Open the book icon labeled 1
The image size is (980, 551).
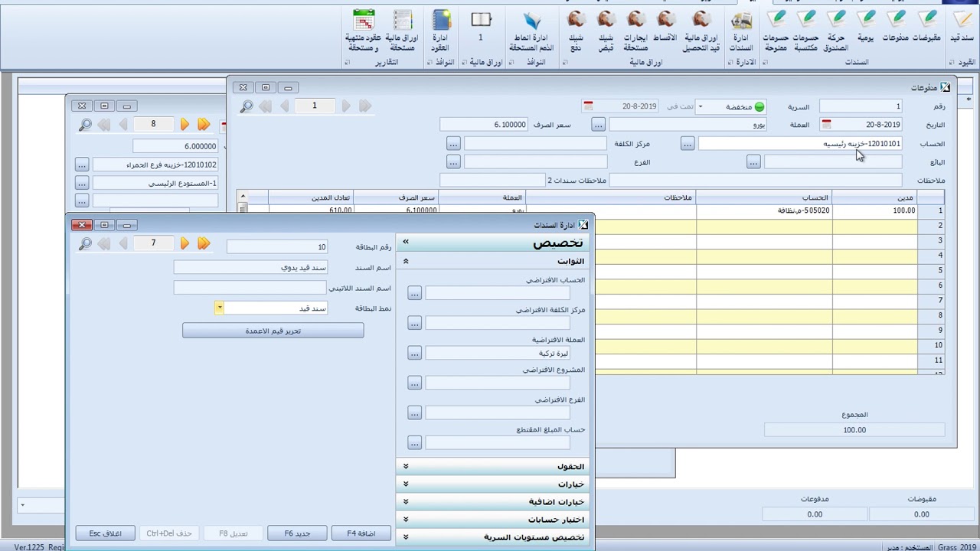[x=481, y=26]
